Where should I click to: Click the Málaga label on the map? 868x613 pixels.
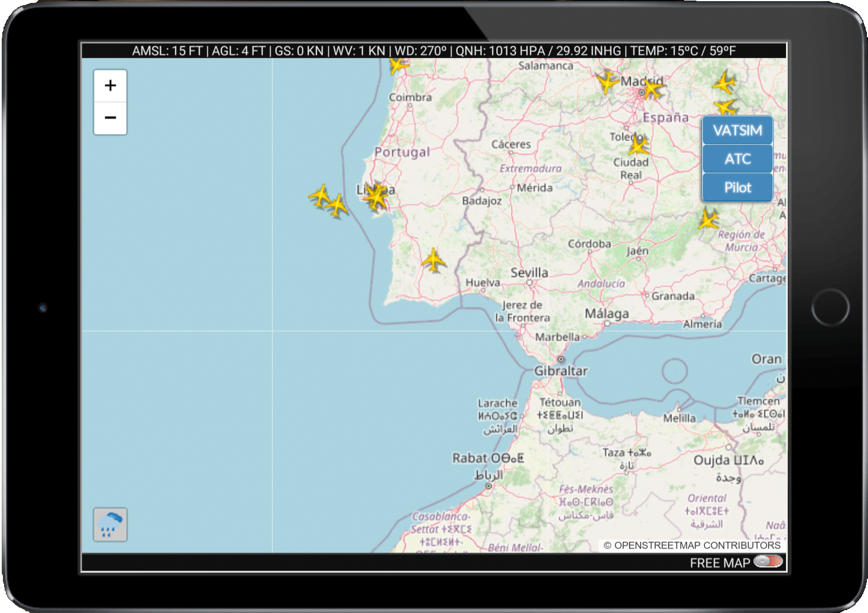point(607,313)
